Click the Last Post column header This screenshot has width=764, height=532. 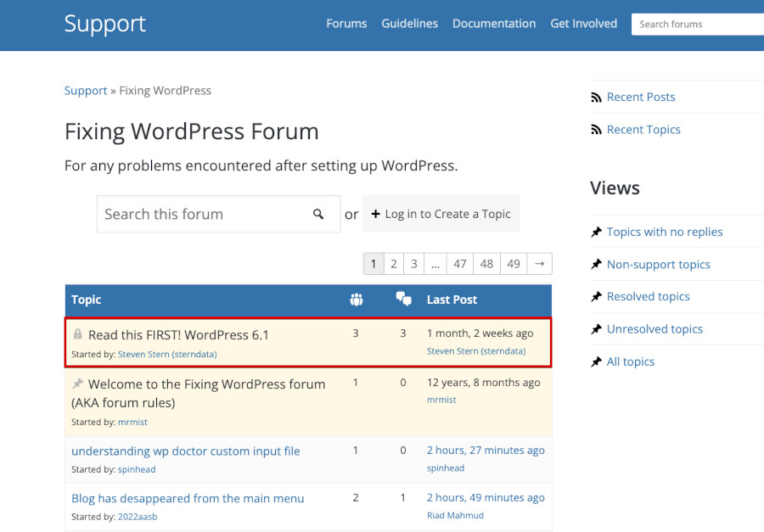point(452,300)
